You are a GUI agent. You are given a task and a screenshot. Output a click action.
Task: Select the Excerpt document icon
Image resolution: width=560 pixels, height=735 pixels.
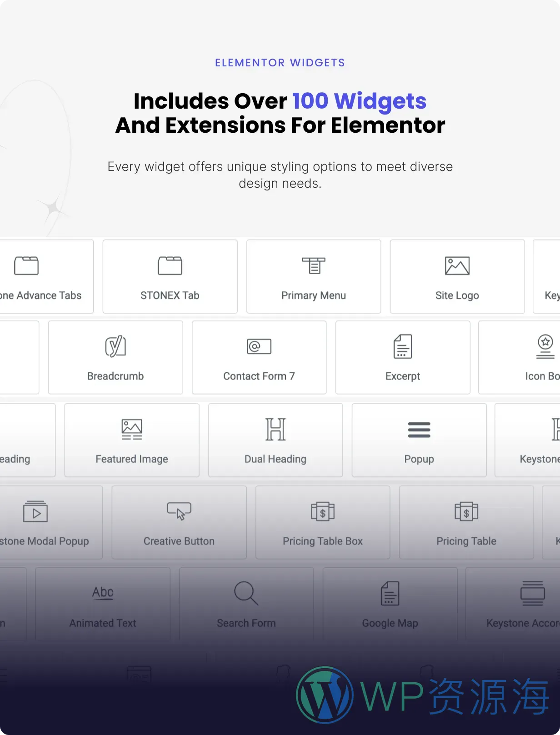[x=403, y=346]
